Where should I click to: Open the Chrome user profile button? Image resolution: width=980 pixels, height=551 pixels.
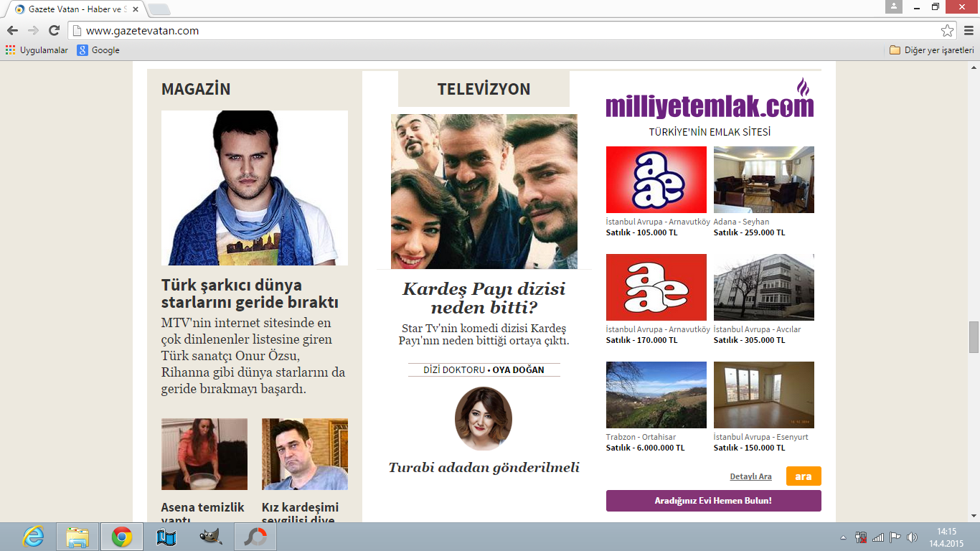click(893, 7)
